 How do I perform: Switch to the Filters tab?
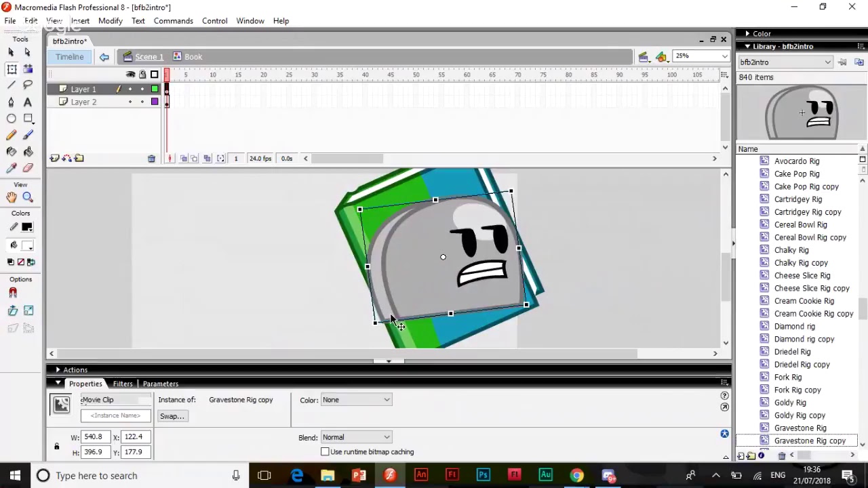pos(123,384)
